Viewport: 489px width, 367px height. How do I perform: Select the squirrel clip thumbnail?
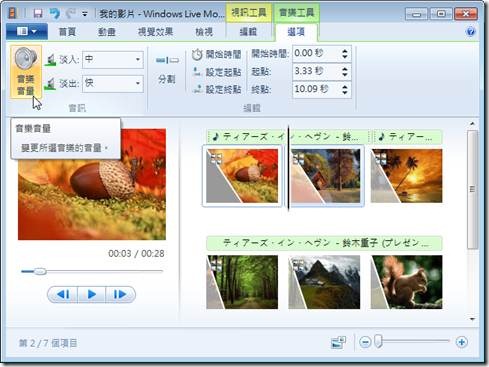(407, 282)
